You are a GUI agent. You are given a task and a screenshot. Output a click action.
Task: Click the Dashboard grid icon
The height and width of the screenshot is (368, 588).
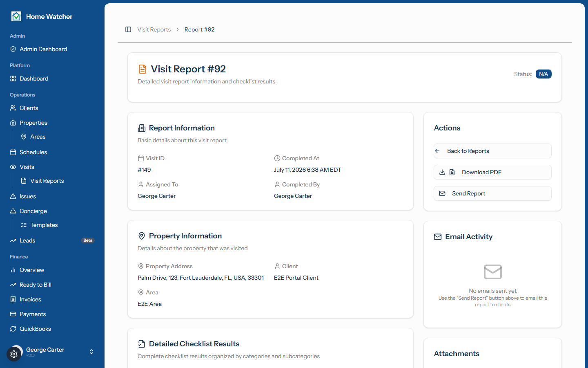13,79
